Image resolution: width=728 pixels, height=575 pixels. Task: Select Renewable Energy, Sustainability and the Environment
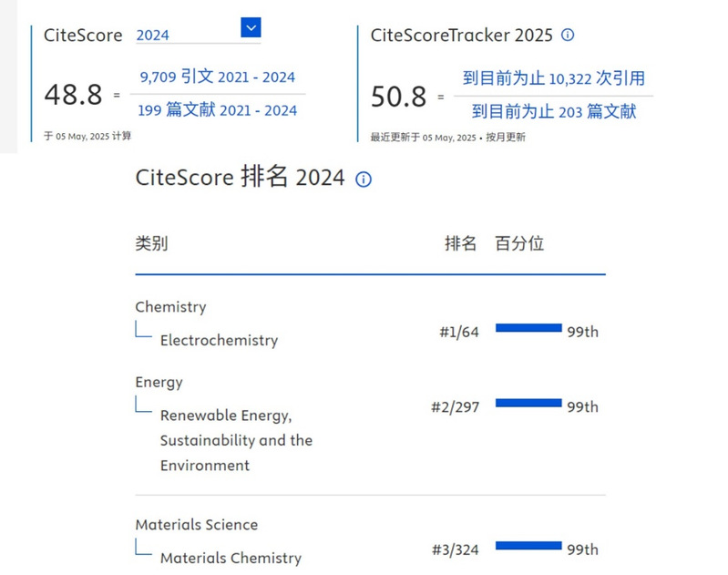click(236, 440)
